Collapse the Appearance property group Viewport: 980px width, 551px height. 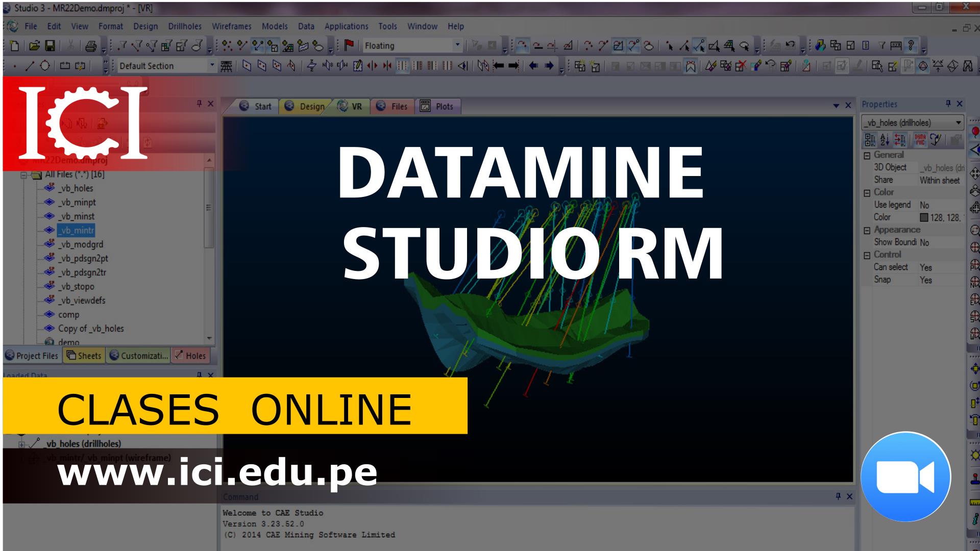coord(867,231)
